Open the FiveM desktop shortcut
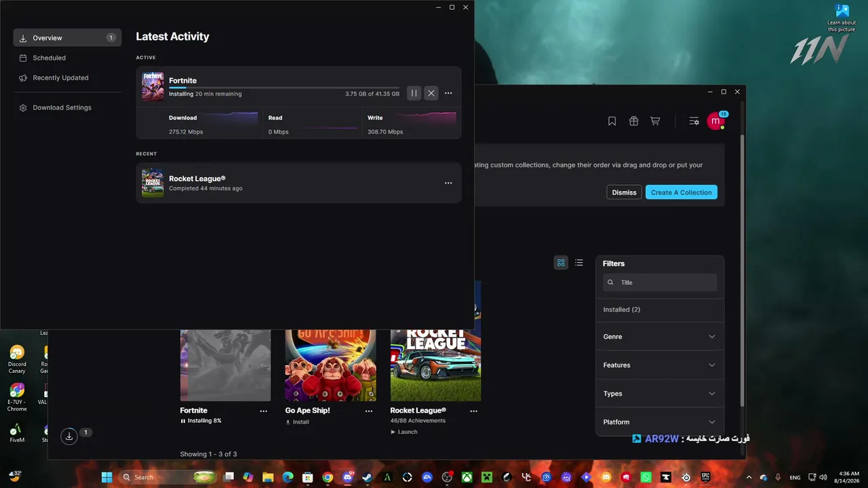The height and width of the screenshot is (488, 868). (17, 432)
